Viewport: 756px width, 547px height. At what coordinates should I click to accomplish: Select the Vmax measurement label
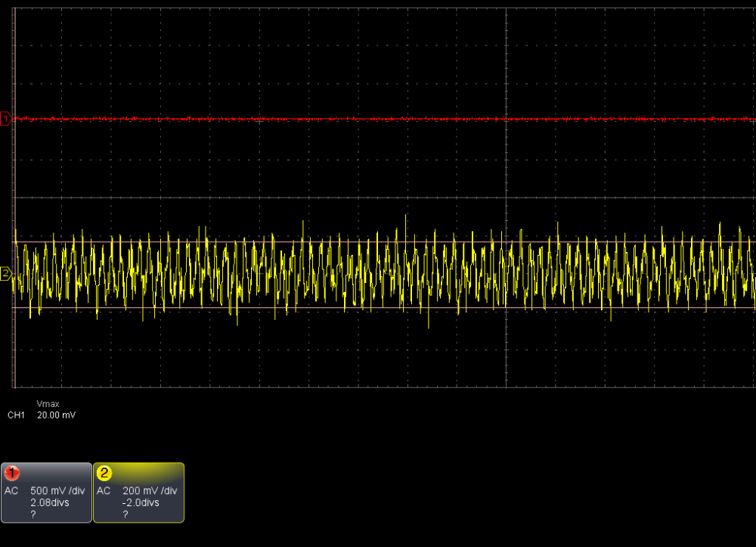(48, 404)
